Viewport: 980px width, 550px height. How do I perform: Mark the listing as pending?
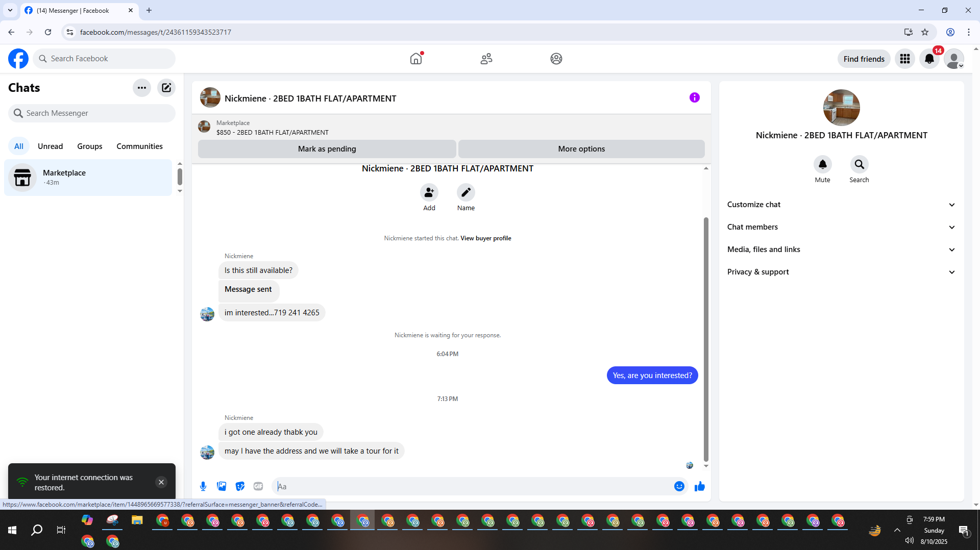point(327,149)
